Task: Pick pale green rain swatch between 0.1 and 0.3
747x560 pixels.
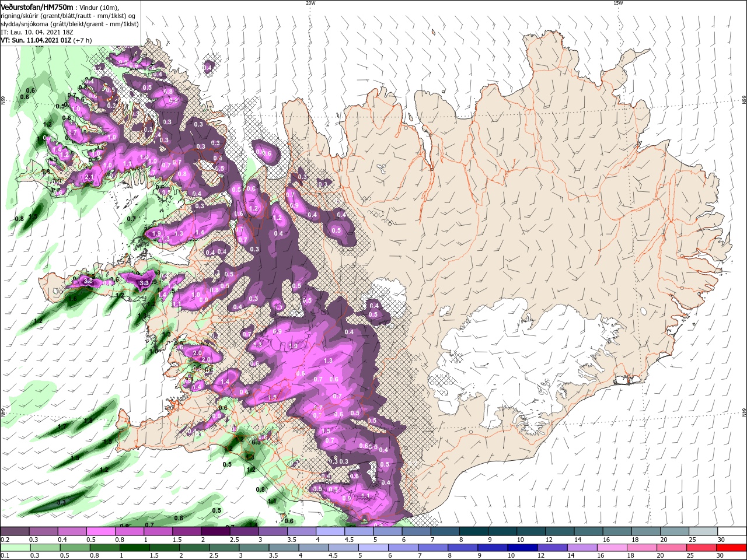Action: click(x=15, y=548)
